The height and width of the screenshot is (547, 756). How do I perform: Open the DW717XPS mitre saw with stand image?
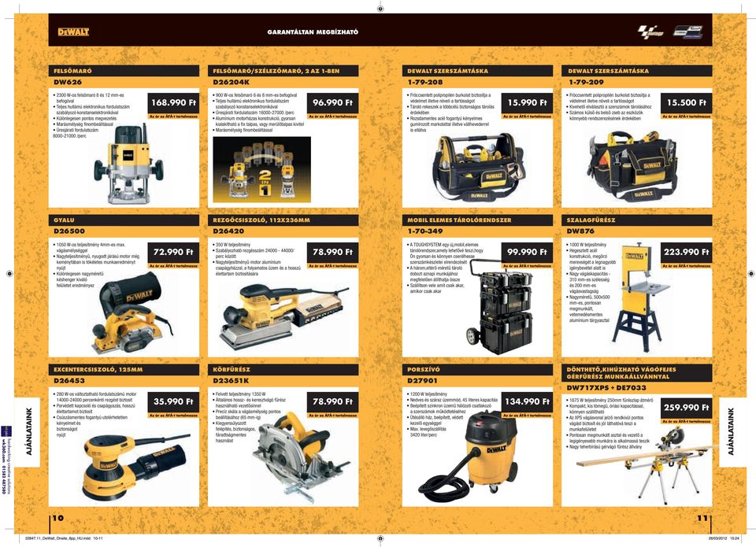646,466
